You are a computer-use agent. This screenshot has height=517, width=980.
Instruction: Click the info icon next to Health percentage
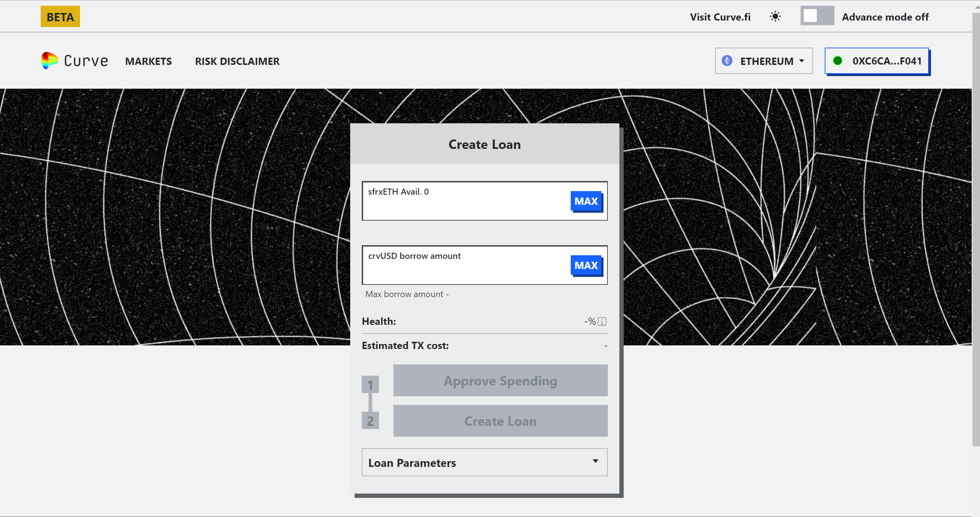click(x=601, y=321)
